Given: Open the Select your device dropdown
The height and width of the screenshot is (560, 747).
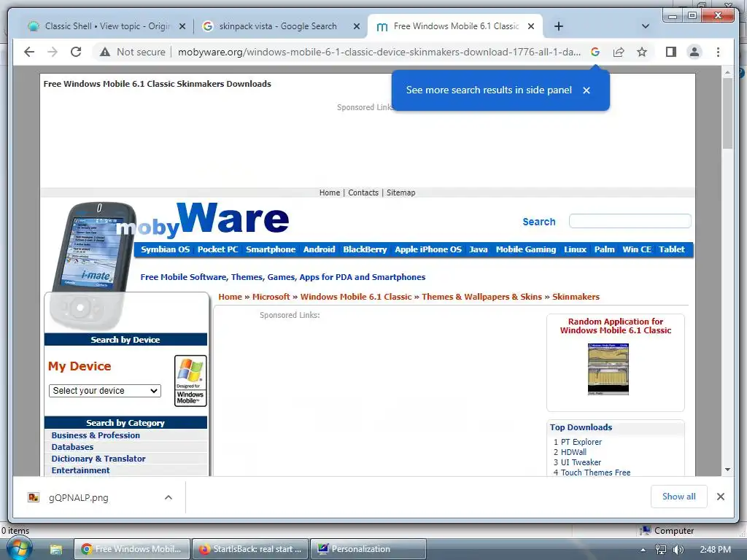Looking at the screenshot, I should 105,391.
